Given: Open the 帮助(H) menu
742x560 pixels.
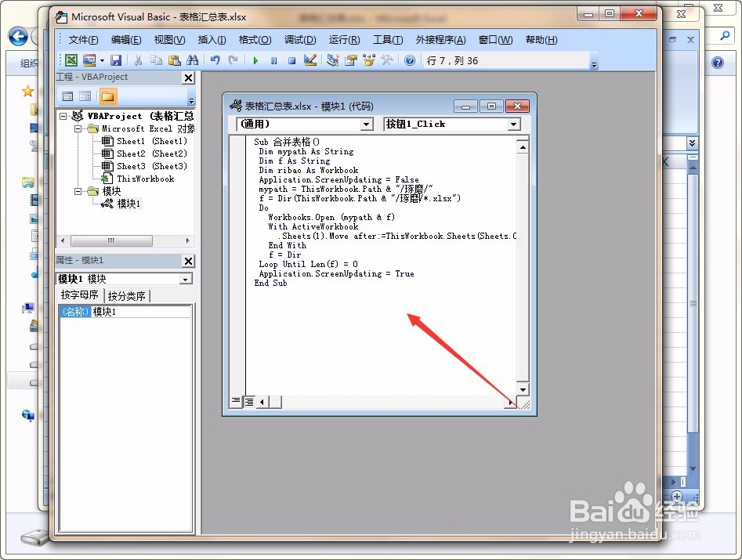Looking at the screenshot, I should (x=541, y=40).
